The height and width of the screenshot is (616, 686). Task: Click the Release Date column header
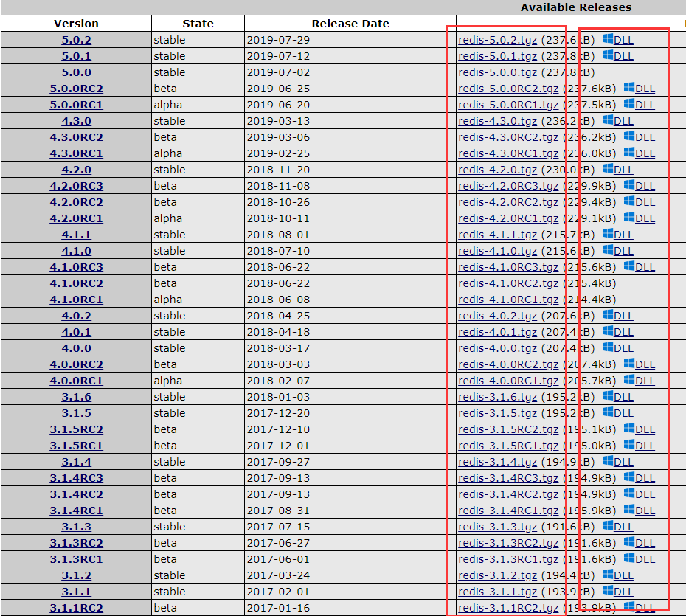click(x=350, y=23)
